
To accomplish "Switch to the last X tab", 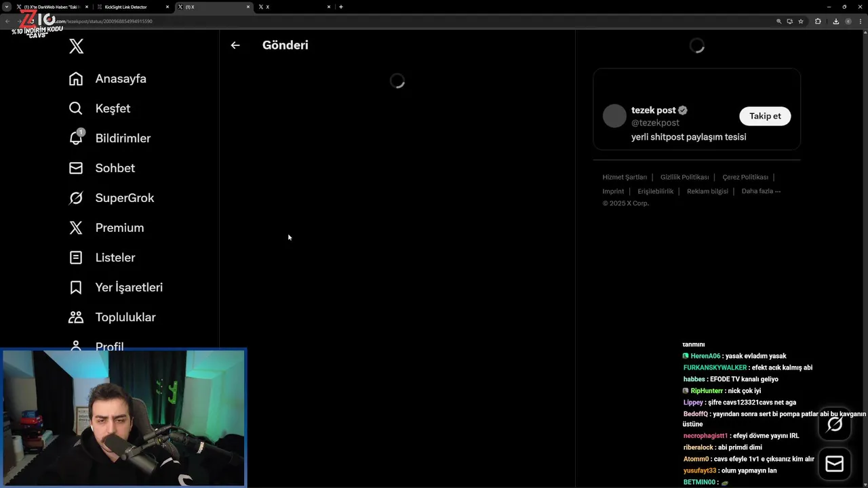I will click(x=294, y=7).
